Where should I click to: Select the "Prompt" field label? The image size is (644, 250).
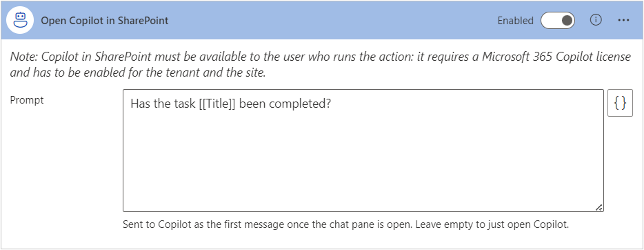point(27,100)
